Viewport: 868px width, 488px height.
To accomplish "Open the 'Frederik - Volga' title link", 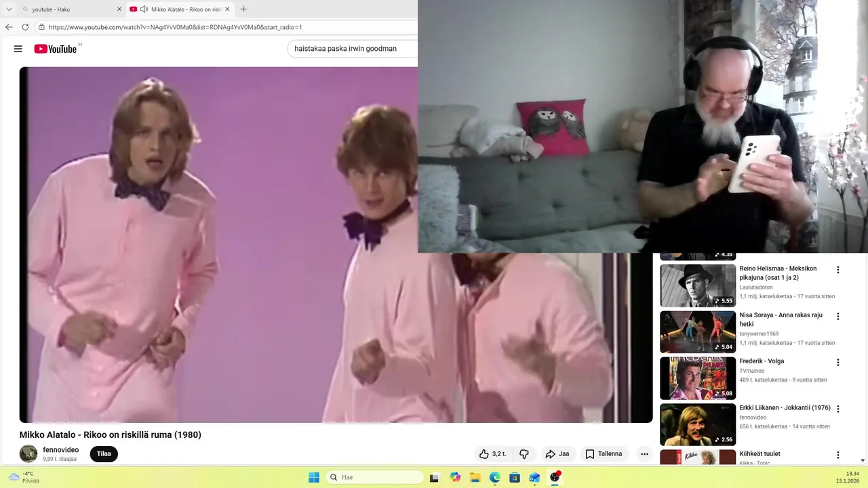I will [762, 361].
